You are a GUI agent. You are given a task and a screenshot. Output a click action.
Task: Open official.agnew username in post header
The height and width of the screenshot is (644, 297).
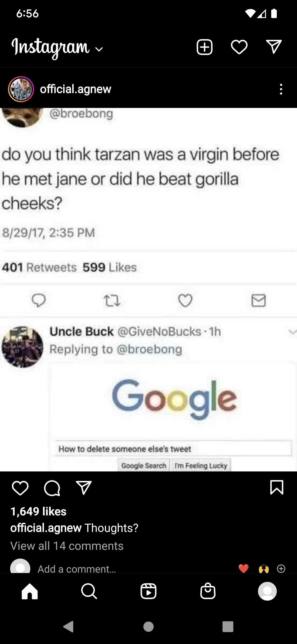pyautogui.click(x=75, y=89)
